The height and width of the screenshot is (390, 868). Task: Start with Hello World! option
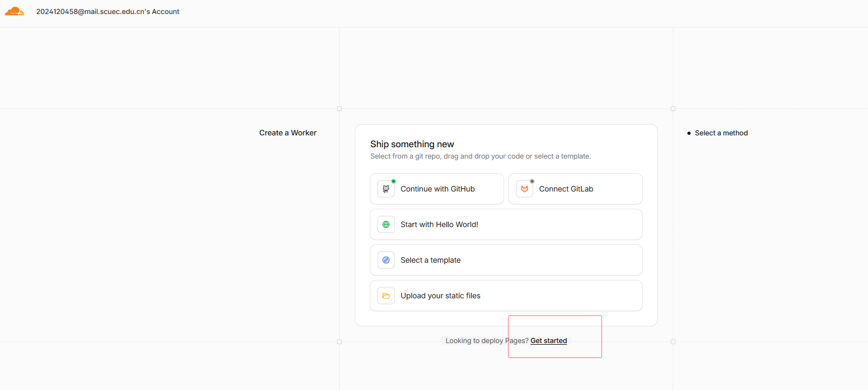coord(506,224)
